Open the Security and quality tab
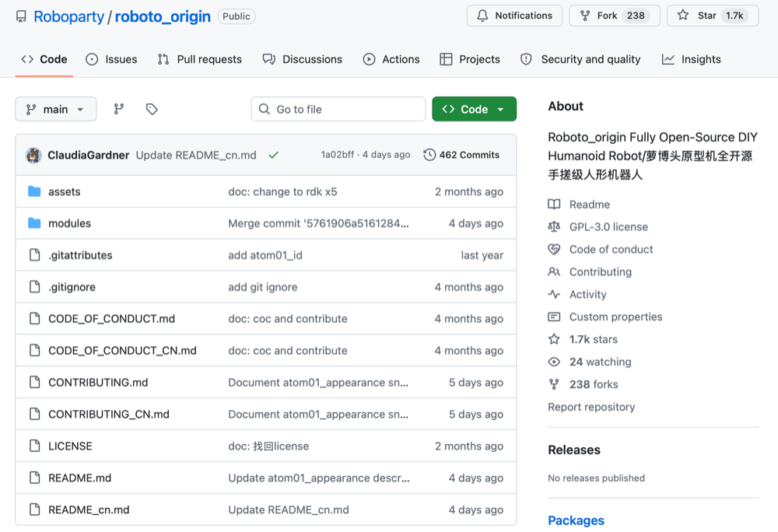Viewport: 778px width, 532px height. tap(580, 59)
